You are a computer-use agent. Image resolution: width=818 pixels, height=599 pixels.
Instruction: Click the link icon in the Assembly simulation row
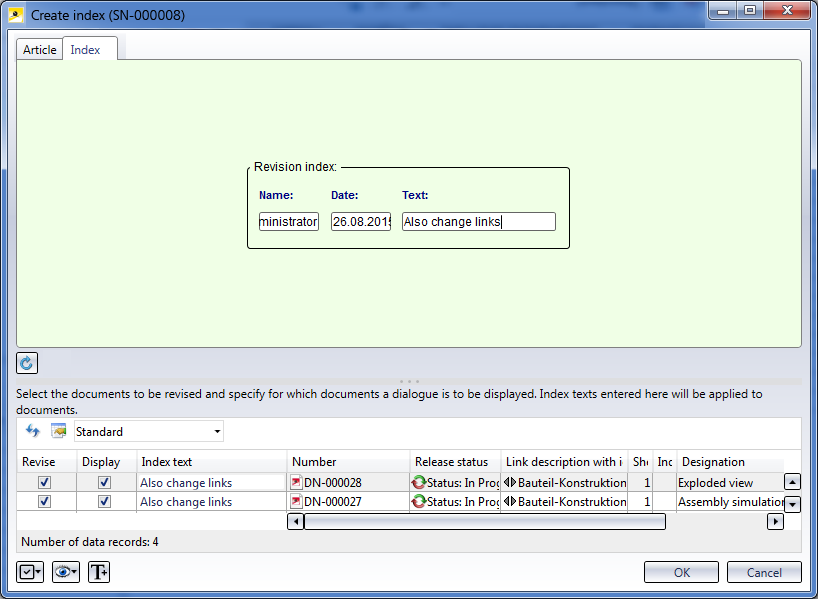click(x=510, y=501)
